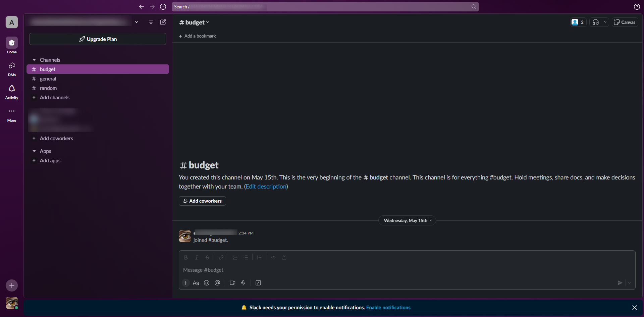Open the emoji picker
Screen dimensions: 644x317
tap(207, 283)
